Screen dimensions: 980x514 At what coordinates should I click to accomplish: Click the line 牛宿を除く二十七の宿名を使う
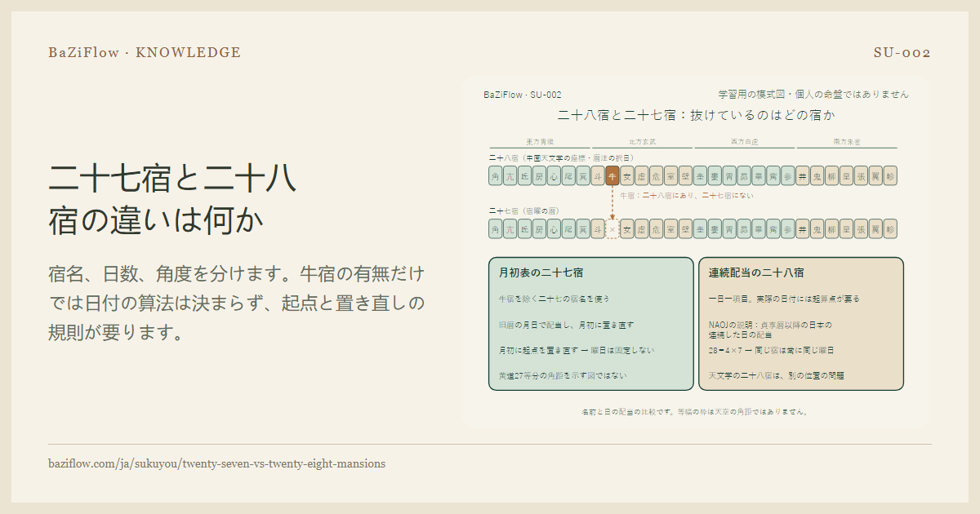555,299
